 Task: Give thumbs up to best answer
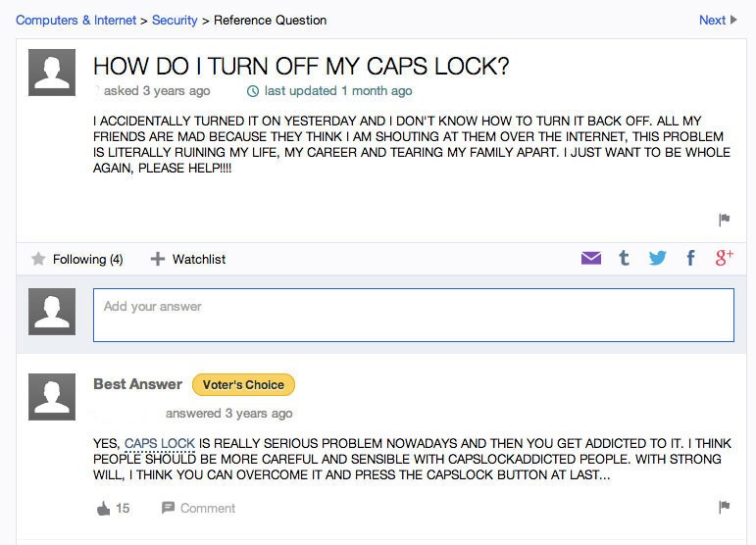coord(104,508)
